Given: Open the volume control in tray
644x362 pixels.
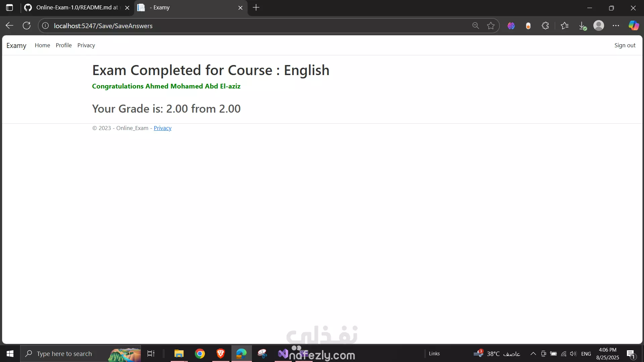Looking at the screenshot, I should click(573, 354).
